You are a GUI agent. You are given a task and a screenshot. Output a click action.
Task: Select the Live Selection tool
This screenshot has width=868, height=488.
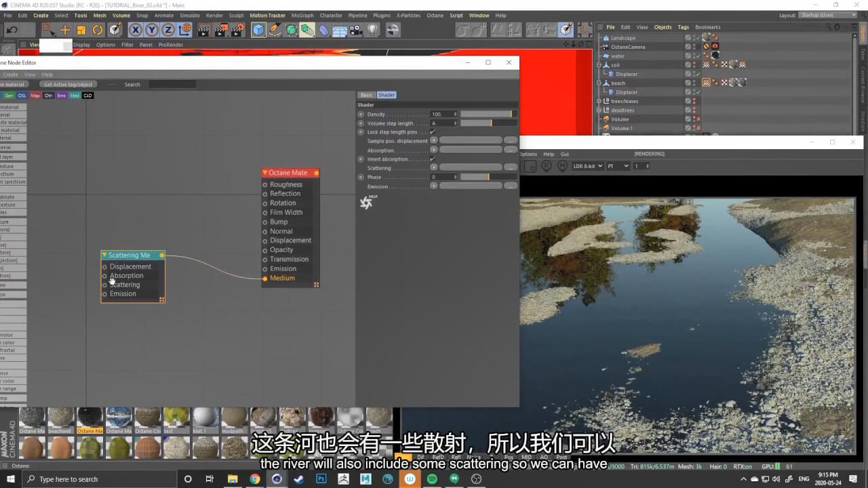47,30
